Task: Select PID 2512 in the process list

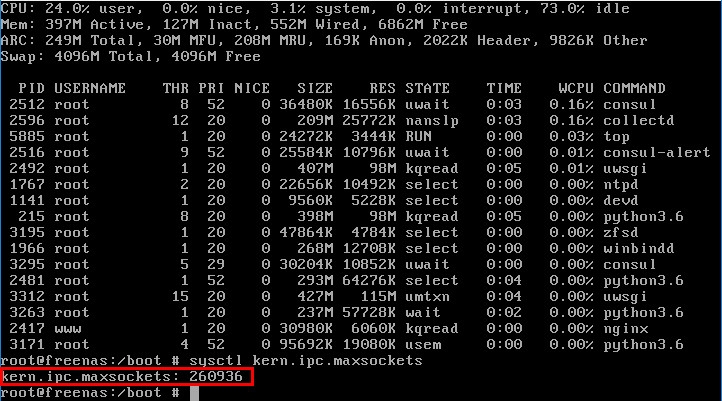Action: pos(27,104)
